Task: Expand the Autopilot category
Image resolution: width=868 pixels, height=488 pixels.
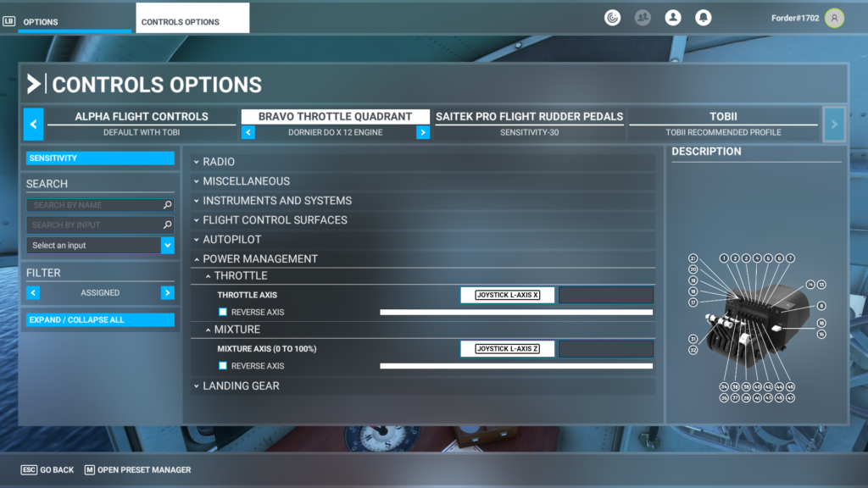Action: [423, 239]
